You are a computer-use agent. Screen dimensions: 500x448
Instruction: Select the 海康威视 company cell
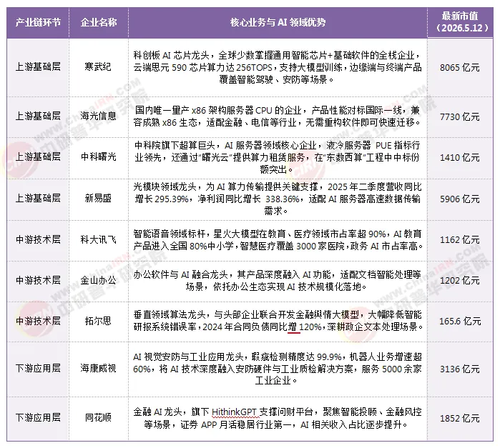click(98, 368)
